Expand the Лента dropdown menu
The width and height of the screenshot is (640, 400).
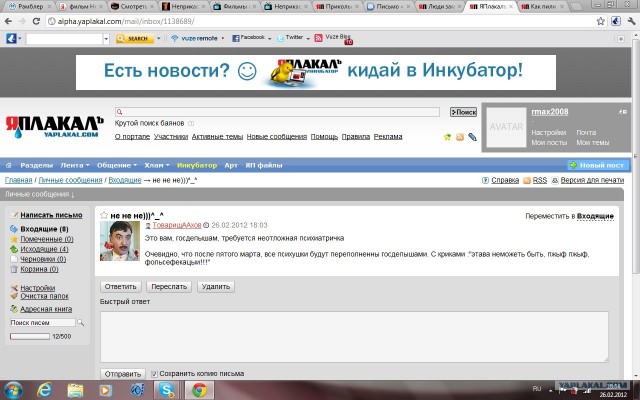[x=75, y=165]
